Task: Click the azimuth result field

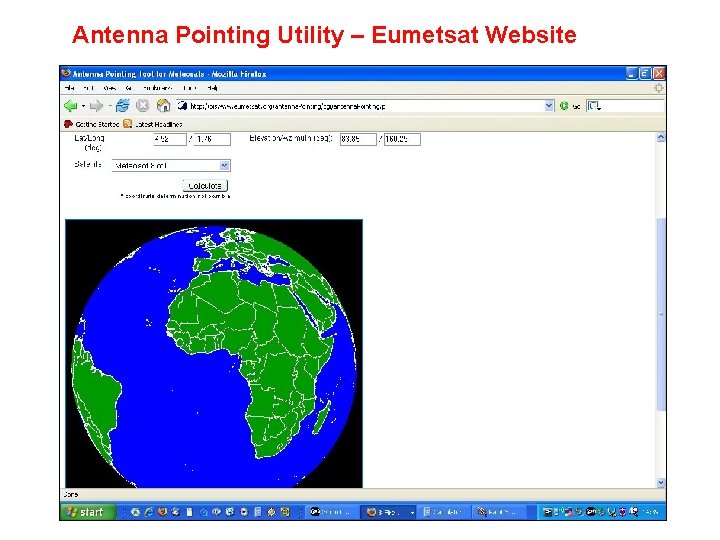Action: tap(402, 139)
